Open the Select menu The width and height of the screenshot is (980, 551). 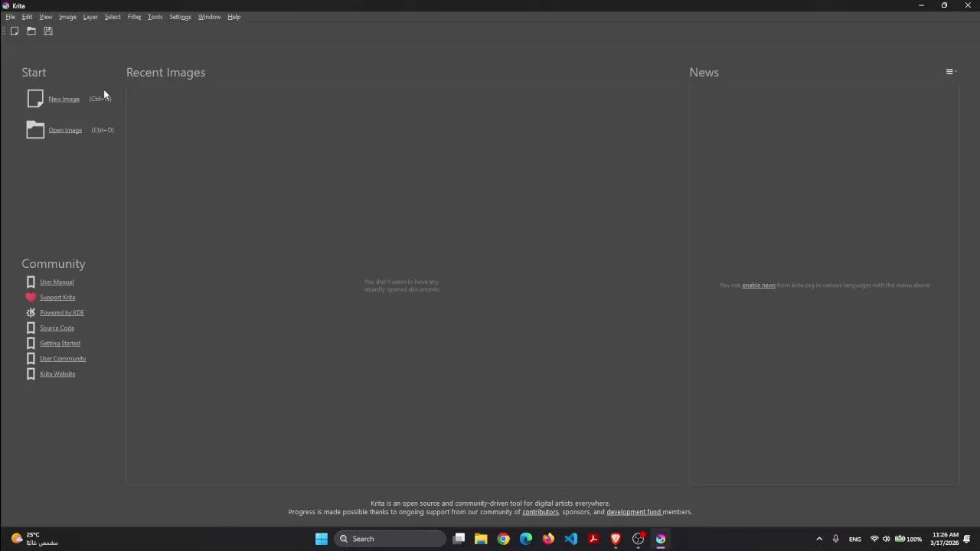[x=113, y=17]
